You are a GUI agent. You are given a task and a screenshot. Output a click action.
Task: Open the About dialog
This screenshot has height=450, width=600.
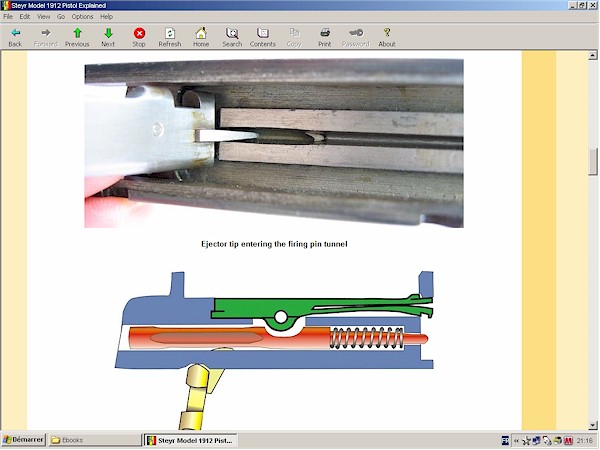[x=387, y=38]
